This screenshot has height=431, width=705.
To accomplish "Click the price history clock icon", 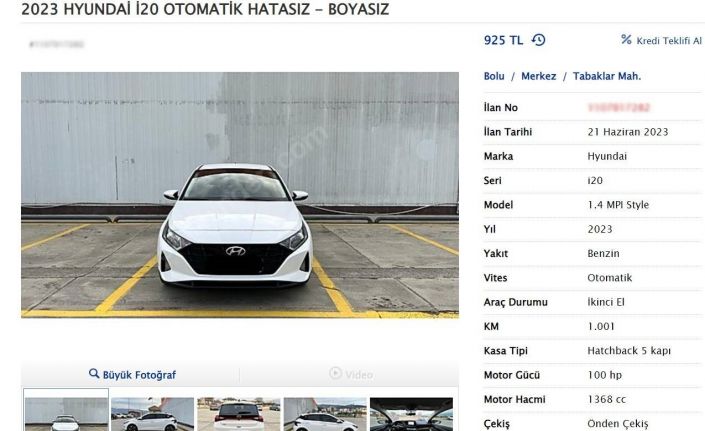I will pos(539,41).
